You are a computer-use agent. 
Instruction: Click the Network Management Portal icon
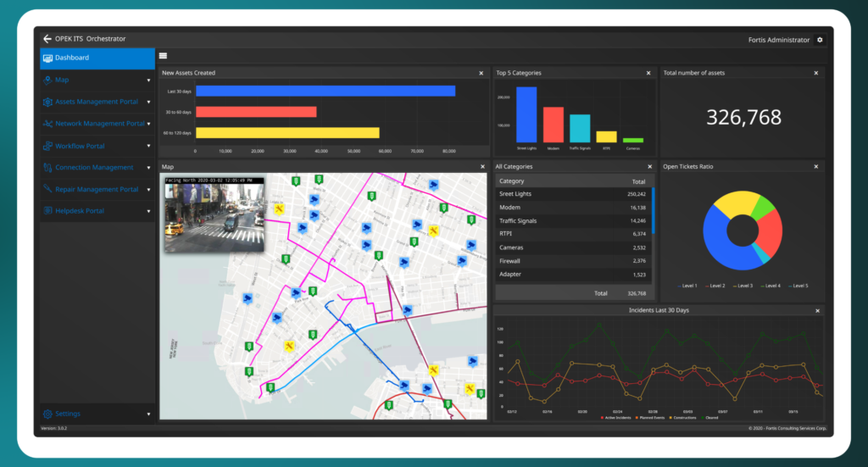point(47,124)
